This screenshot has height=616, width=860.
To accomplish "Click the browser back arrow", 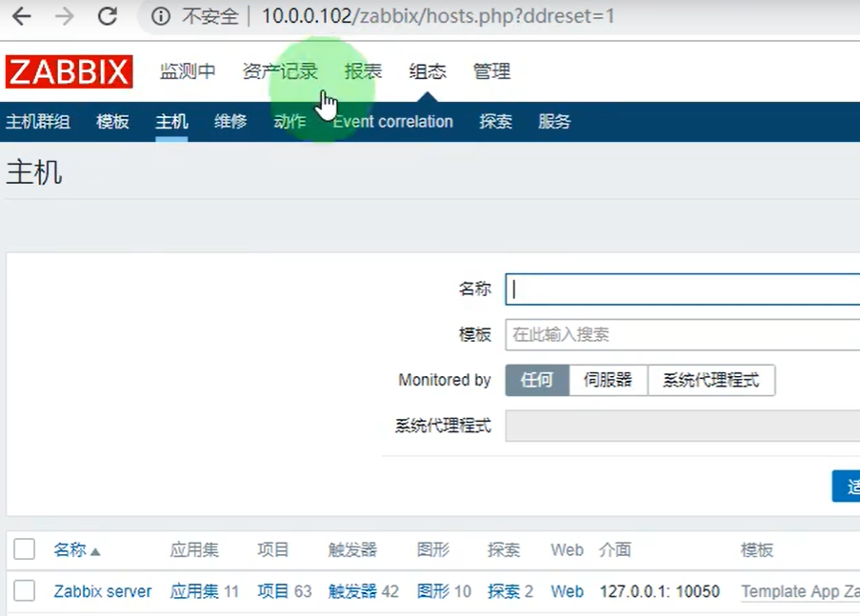I will pyautogui.click(x=21, y=15).
